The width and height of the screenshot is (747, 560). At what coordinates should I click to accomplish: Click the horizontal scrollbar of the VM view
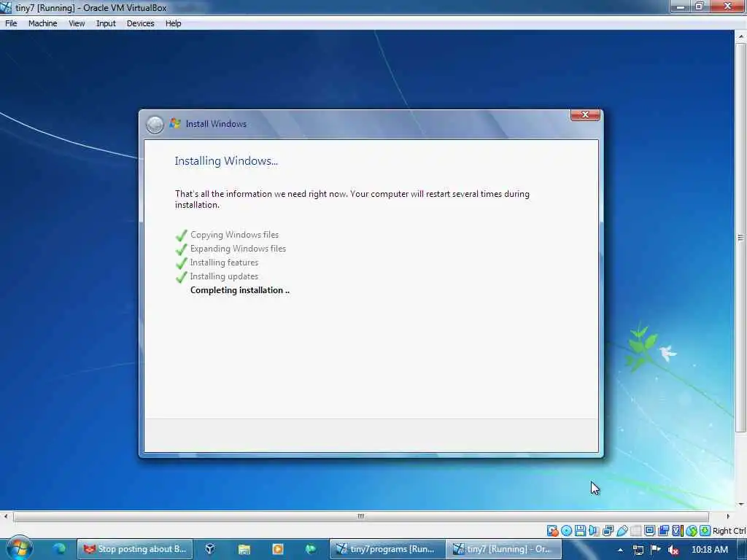(x=360, y=516)
